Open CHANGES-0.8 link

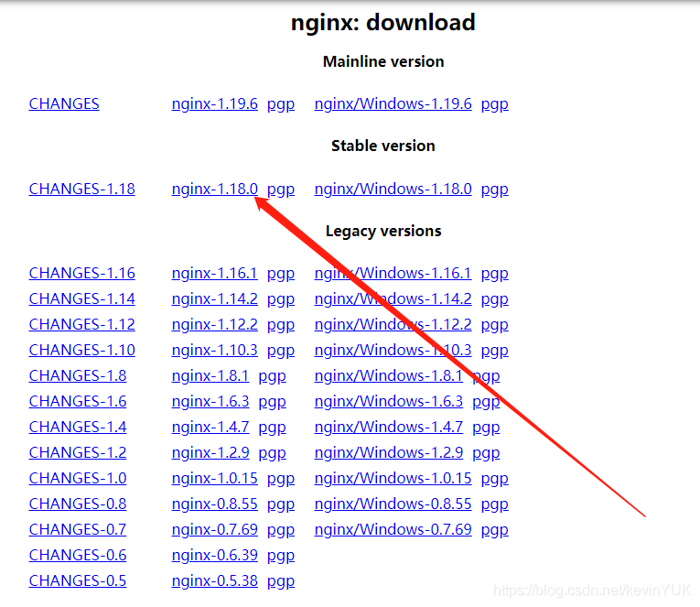tap(78, 504)
